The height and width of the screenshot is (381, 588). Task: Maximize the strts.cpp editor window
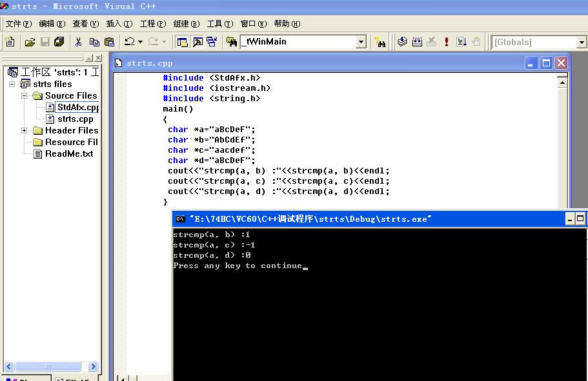tap(547, 63)
